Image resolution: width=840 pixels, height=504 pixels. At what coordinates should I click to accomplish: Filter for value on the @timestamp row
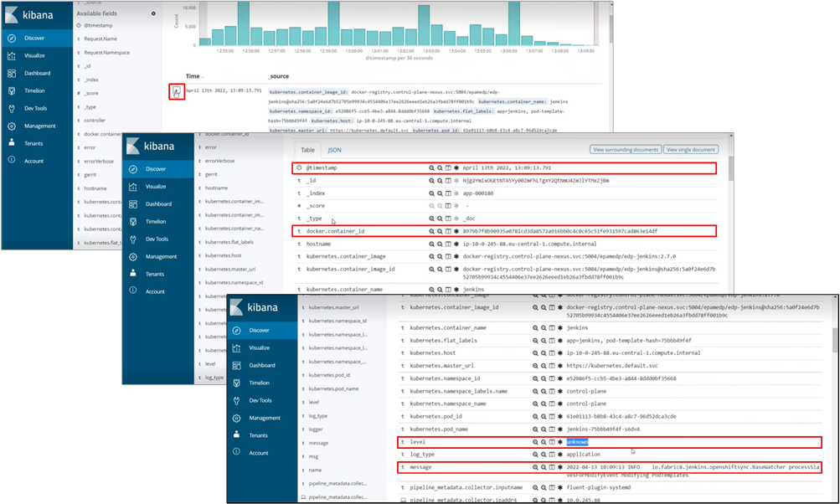[x=431, y=168]
